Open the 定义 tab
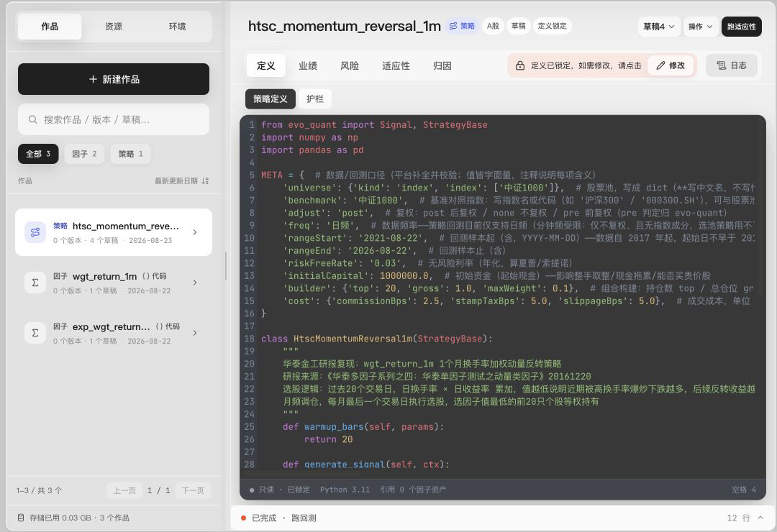777x532 pixels. pyautogui.click(x=266, y=65)
